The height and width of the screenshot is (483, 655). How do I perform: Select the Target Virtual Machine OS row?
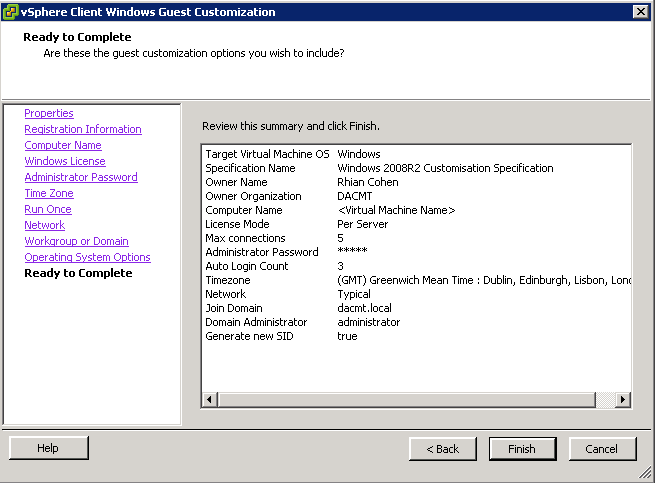coord(416,154)
